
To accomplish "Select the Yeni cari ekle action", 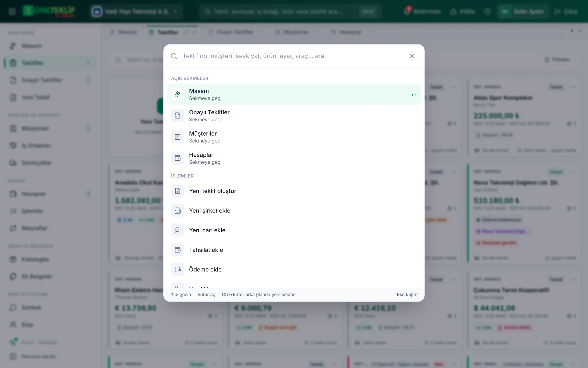I will click(x=294, y=230).
